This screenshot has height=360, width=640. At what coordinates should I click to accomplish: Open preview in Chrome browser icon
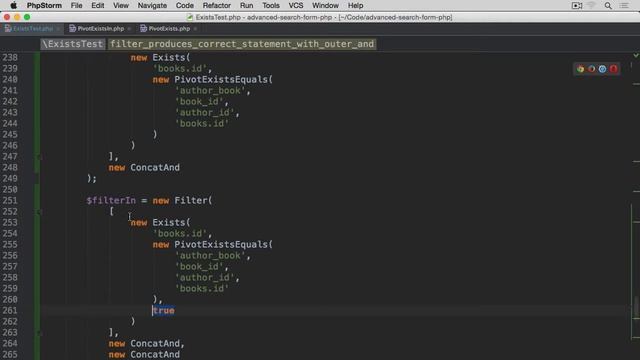(580, 69)
